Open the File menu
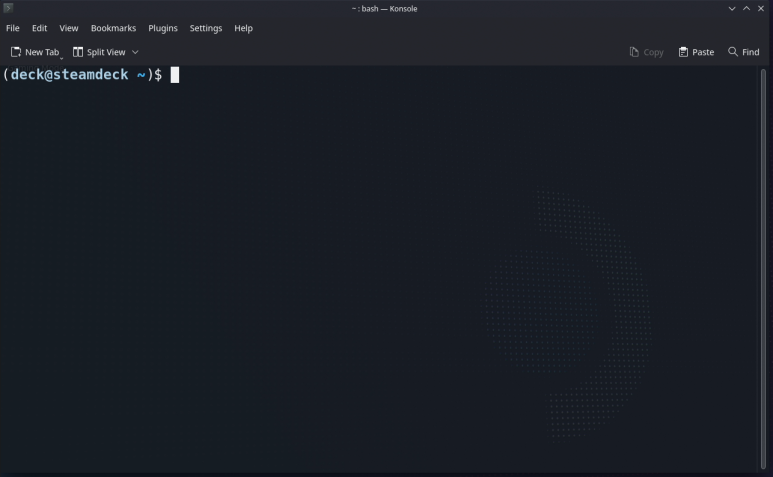This screenshot has width=773, height=477. pos(13,28)
